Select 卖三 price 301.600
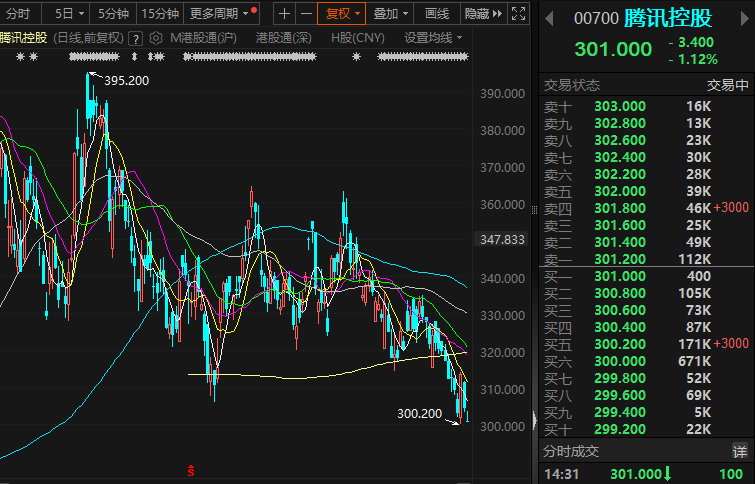 point(620,225)
